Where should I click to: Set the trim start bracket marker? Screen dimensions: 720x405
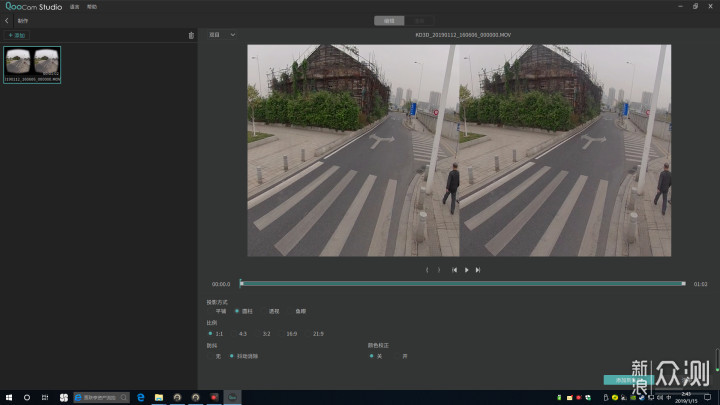[x=427, y=270]
